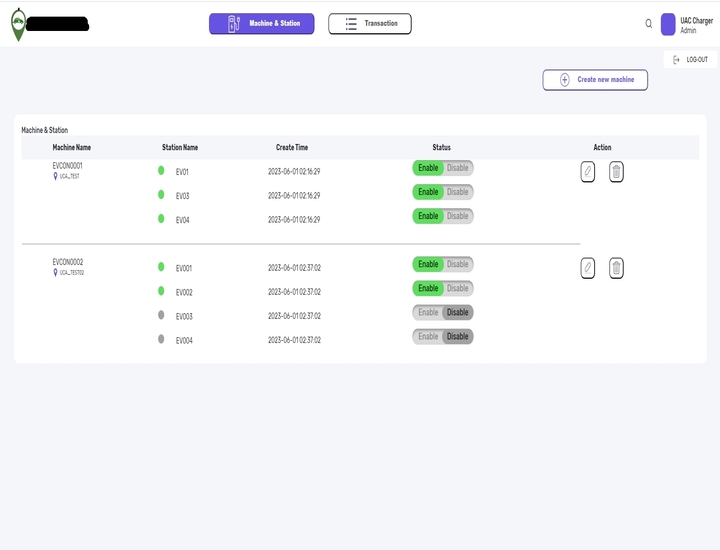The image size is (720, 550).
Task: Switch to the Transaction tab
Action: pos(370,24)
